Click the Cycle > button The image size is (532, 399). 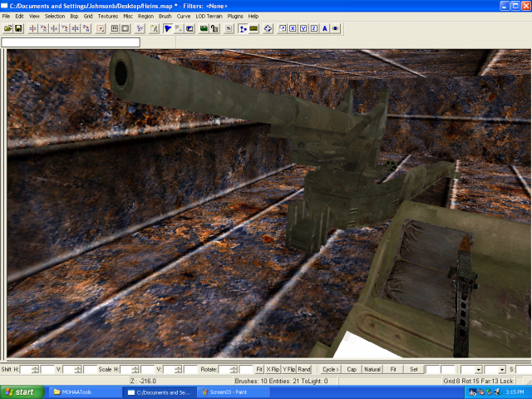coord(331,369)
